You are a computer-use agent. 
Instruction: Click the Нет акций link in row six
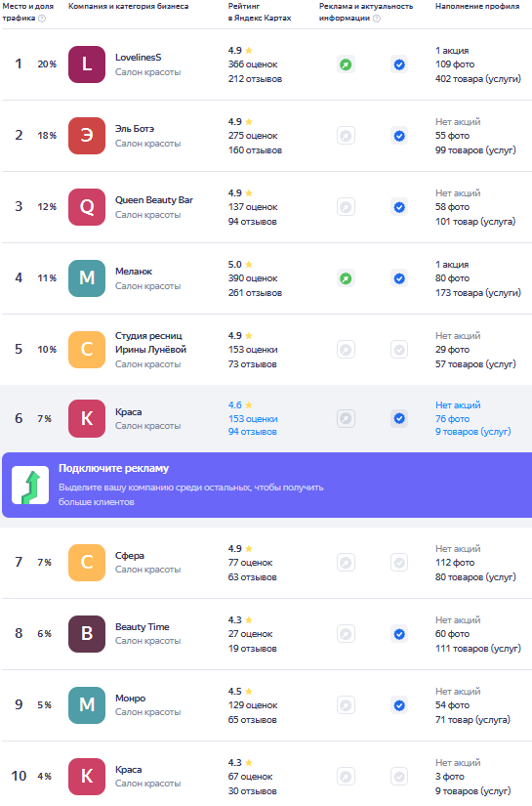[x=458, y=405]
